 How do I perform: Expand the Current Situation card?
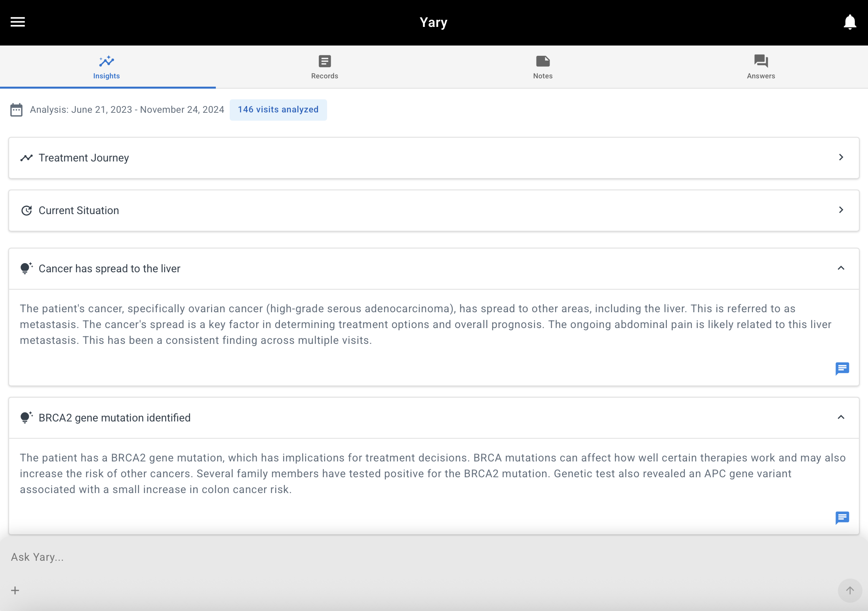click(x=434, y=211)
